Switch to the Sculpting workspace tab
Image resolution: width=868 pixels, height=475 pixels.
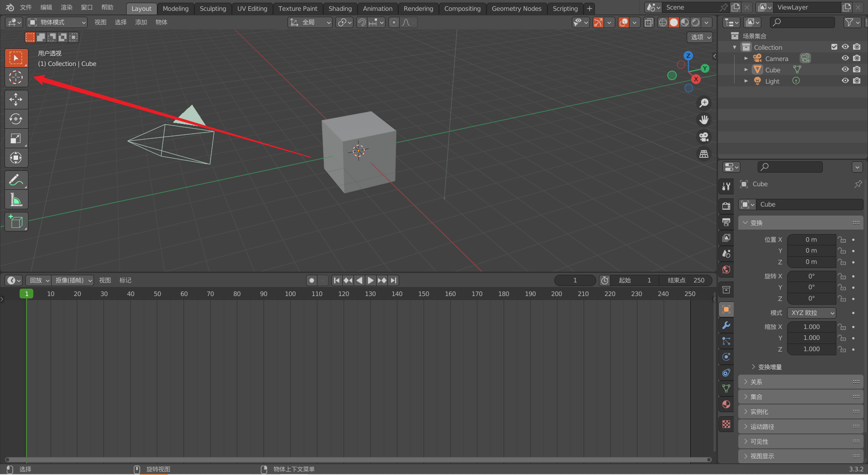coord(213,9)
